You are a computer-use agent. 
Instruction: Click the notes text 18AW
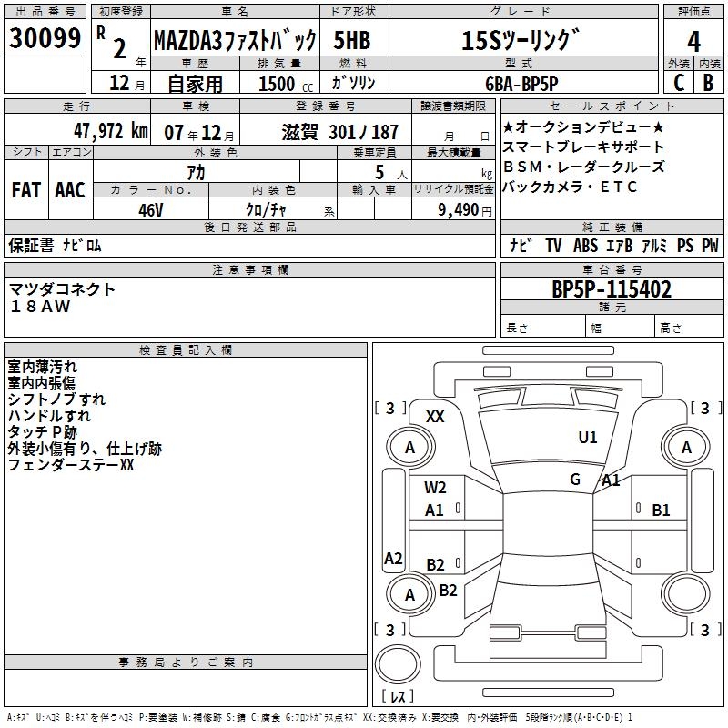click(x=40, y=307)
